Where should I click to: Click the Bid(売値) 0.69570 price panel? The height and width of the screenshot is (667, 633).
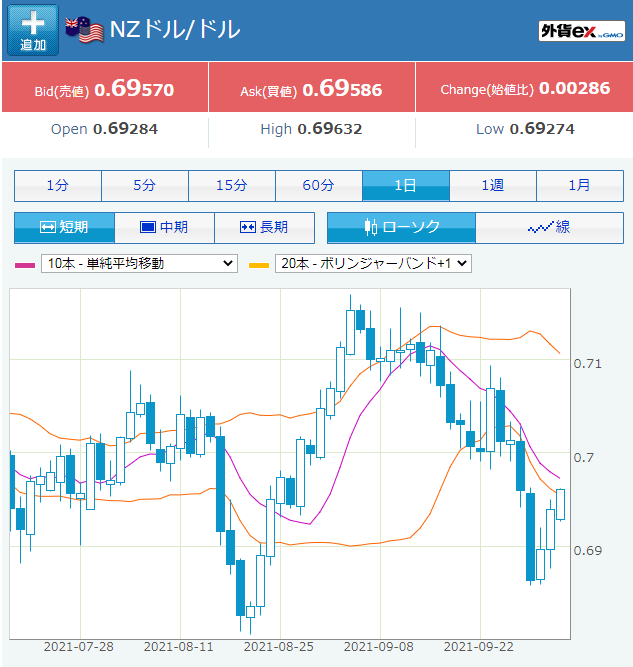105,87
